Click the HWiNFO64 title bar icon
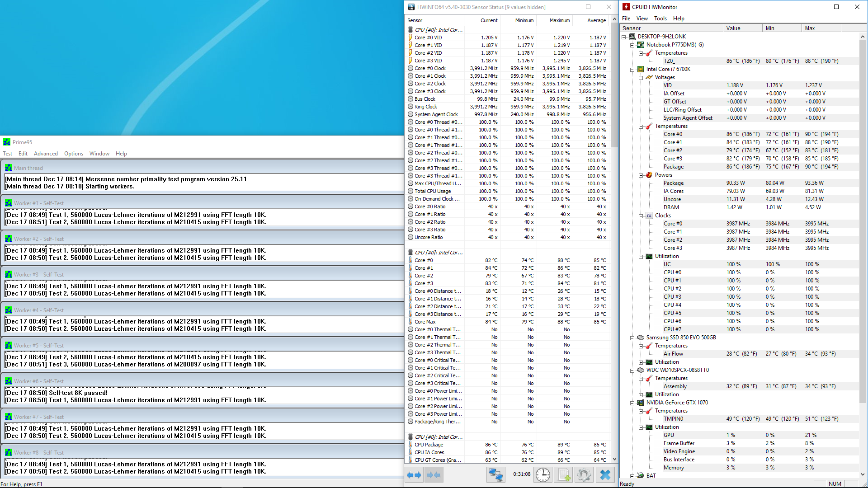868x488 pixels. click(x=411, y=7)
